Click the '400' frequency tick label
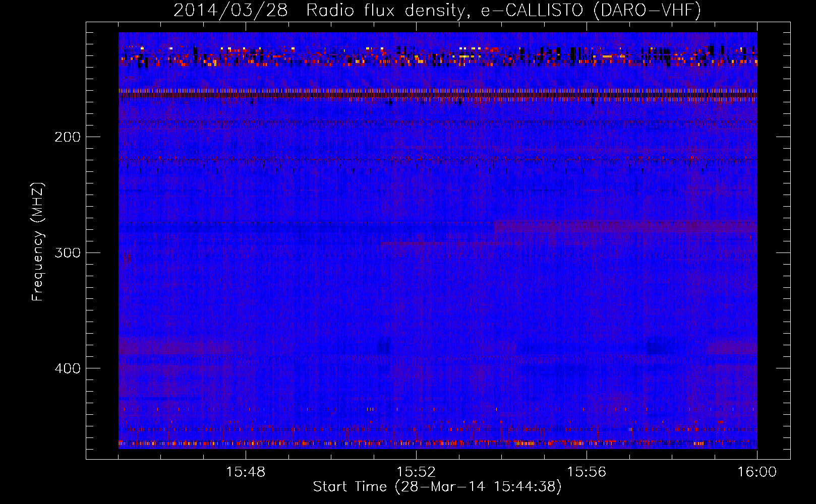Screen dimensions: 816x504 pyautogui.click(x=68, y=368)
